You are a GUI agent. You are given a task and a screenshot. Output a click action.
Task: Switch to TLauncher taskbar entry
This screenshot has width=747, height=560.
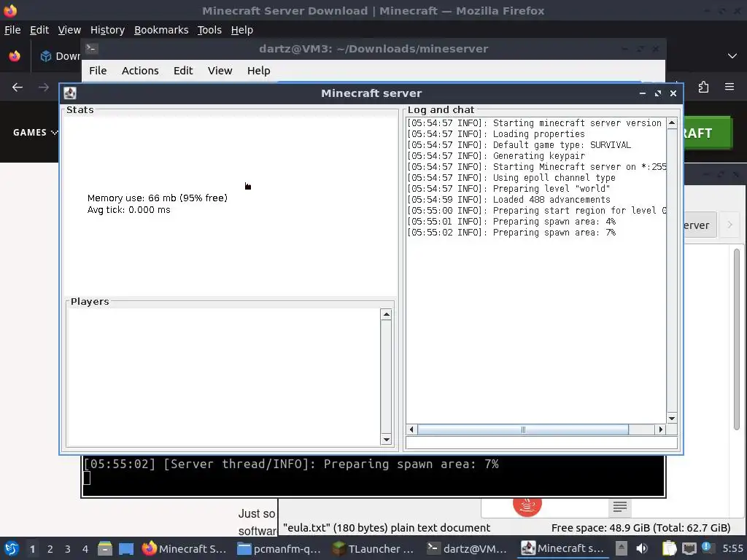(x=373, y=548)
